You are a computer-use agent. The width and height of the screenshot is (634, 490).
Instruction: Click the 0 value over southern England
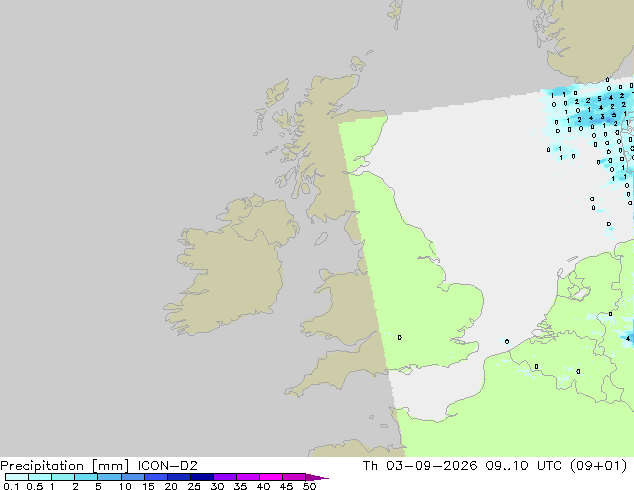[399, 337]
